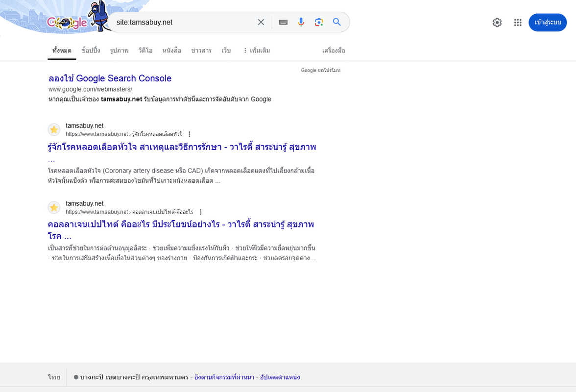Click the ไทย country label in the footer
Image resolution: width=576 pixels, height=392 pixels.
click(x=54, y=377)
